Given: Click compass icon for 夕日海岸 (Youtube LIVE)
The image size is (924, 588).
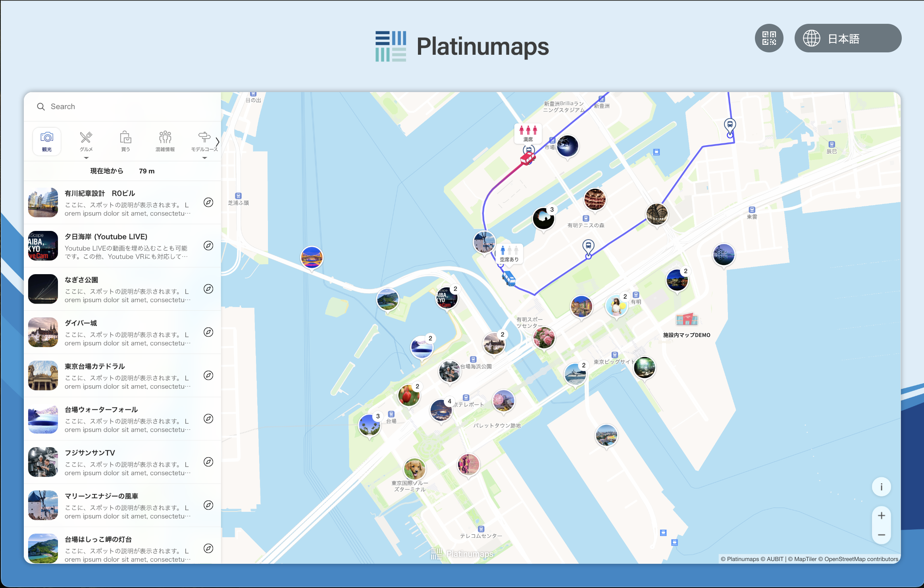Looking at the screenshot, I should tap(208, 246).
